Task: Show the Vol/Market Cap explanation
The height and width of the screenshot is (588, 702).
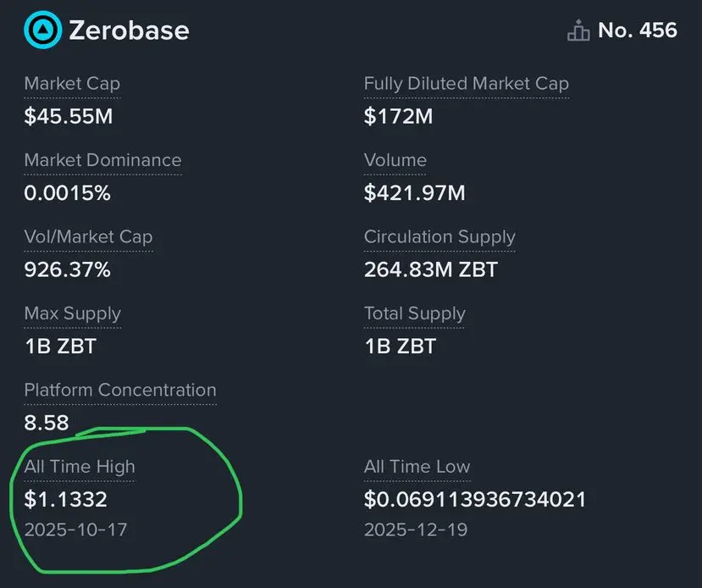Action: point(88,237)
